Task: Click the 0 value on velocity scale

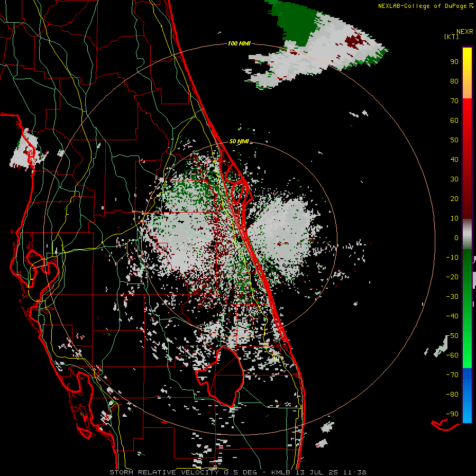Action: [456, 238]
